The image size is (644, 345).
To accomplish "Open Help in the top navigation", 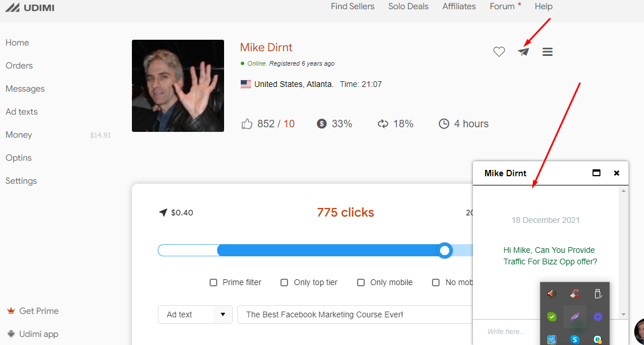I will (543, 6).
